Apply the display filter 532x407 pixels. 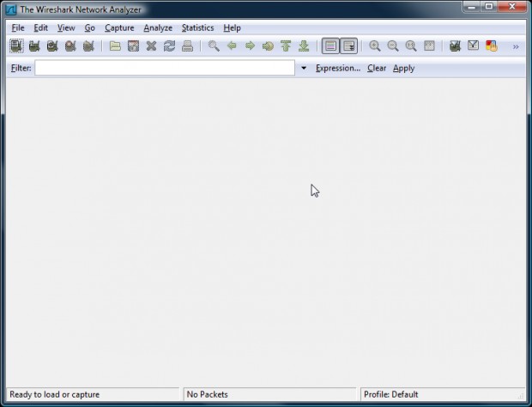click(x=404, y=68)
